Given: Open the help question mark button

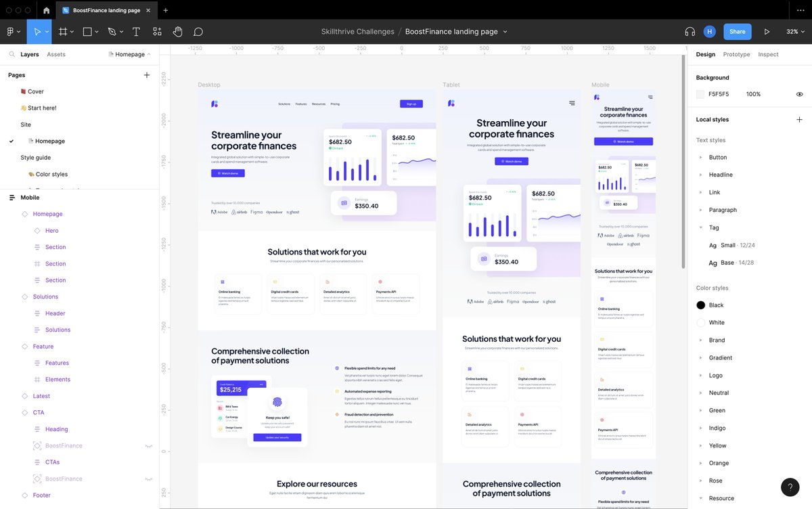Looking at the screenshot, I should point(790,487).
